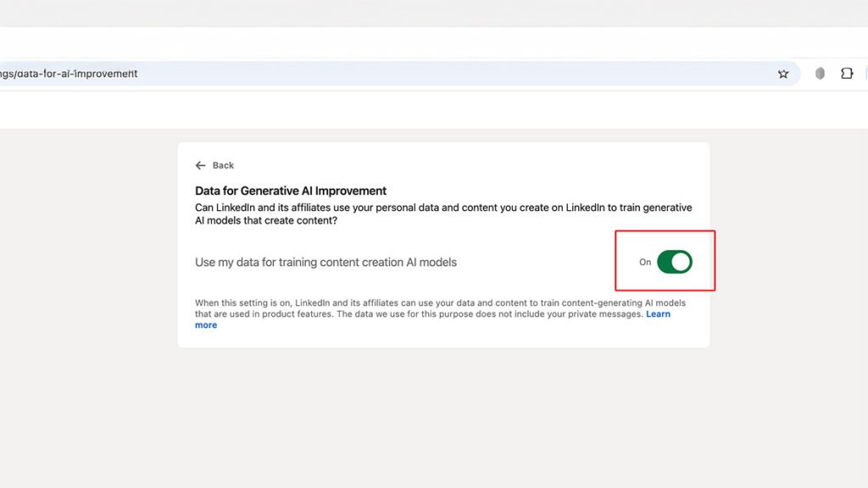Click the blank bookmarks bar below address bar
This screenshot has height=488, width=868.
[x=424, y=108]
